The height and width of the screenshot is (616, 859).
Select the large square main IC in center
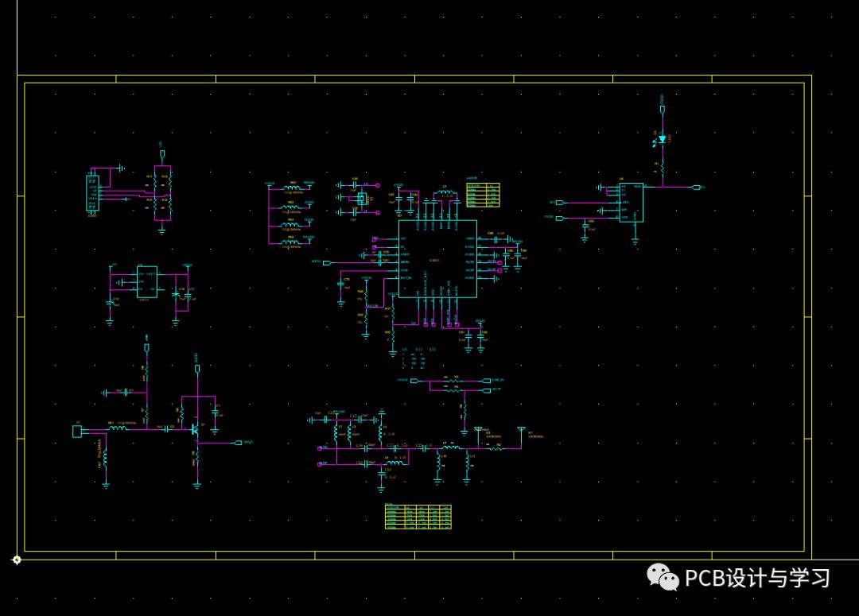pyautogui.click(x=437, y=259)
